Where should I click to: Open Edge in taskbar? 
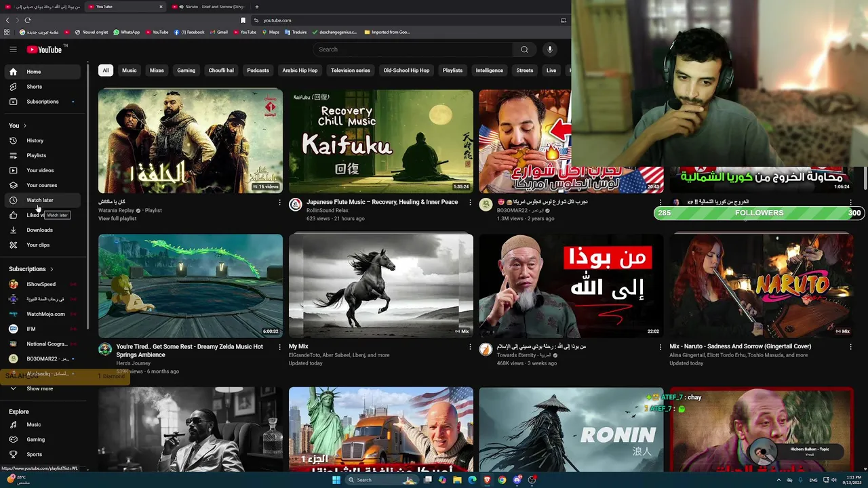point(472,480)
